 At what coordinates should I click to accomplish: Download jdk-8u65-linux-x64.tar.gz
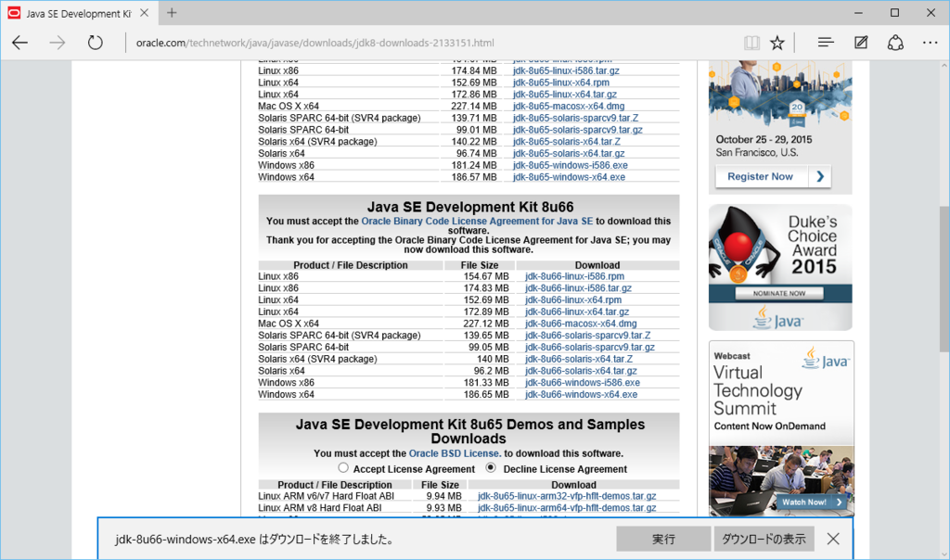tap(565, 95)
